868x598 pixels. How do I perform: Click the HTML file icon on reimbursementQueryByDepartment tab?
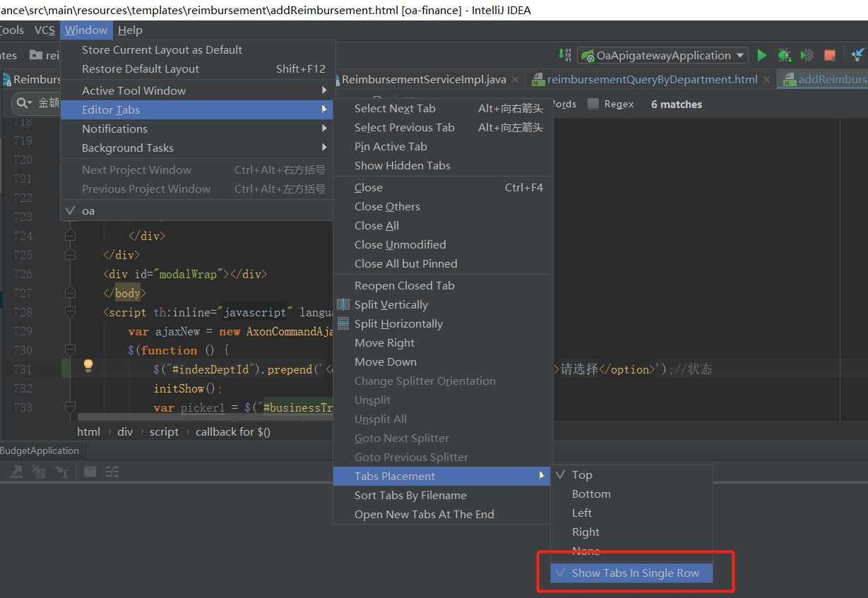click(538, 80)
